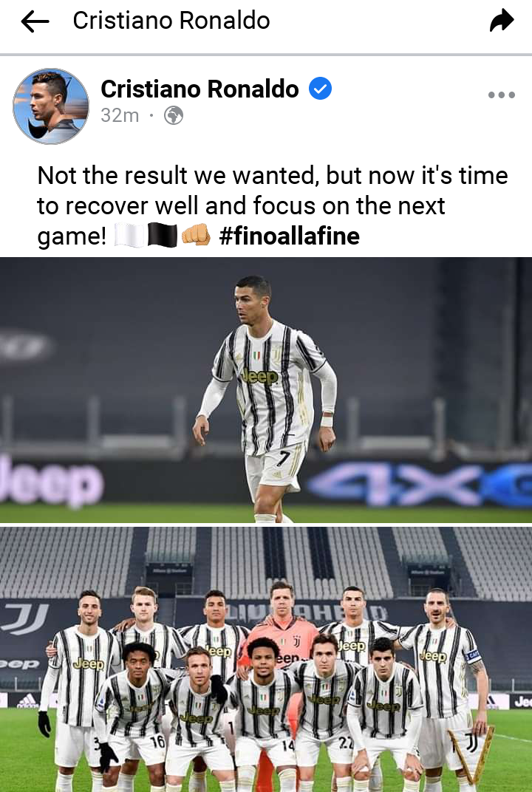Open the team lineup group photo
The height and width of the screenshot is (792, 532).
[266, 659]
